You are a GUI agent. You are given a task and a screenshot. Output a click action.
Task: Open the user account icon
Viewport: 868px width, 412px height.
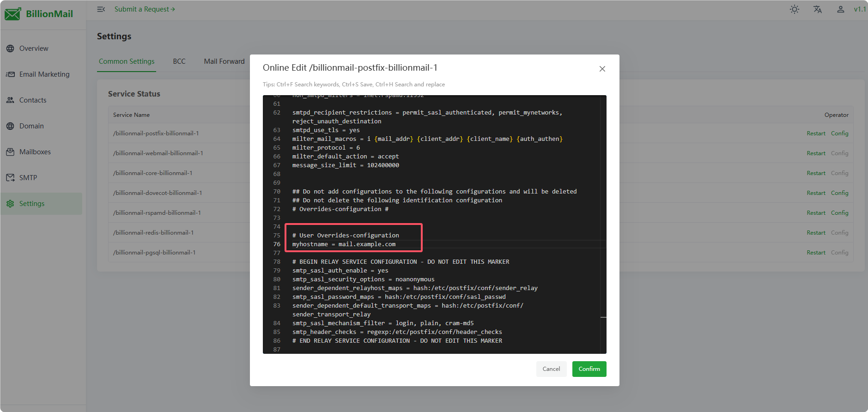point(841,9)
